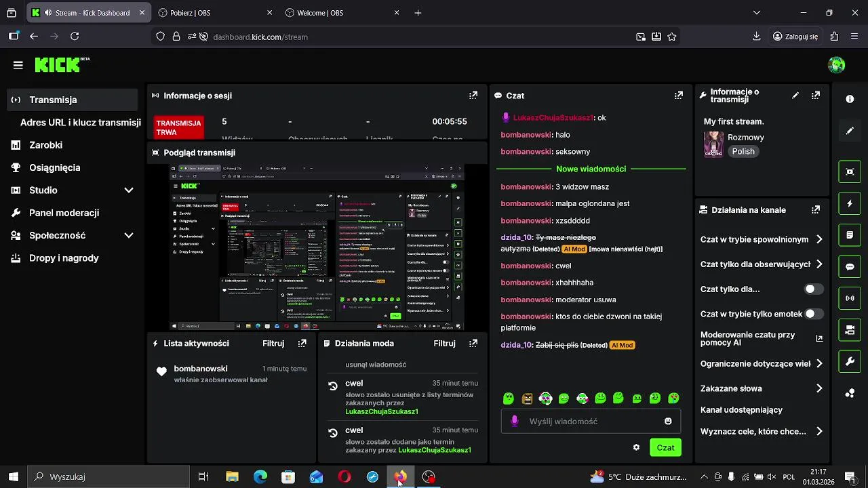Click the stream preview thumbnail
The height and width of the screenshot is (488, 868).
(x=317, y=247)
